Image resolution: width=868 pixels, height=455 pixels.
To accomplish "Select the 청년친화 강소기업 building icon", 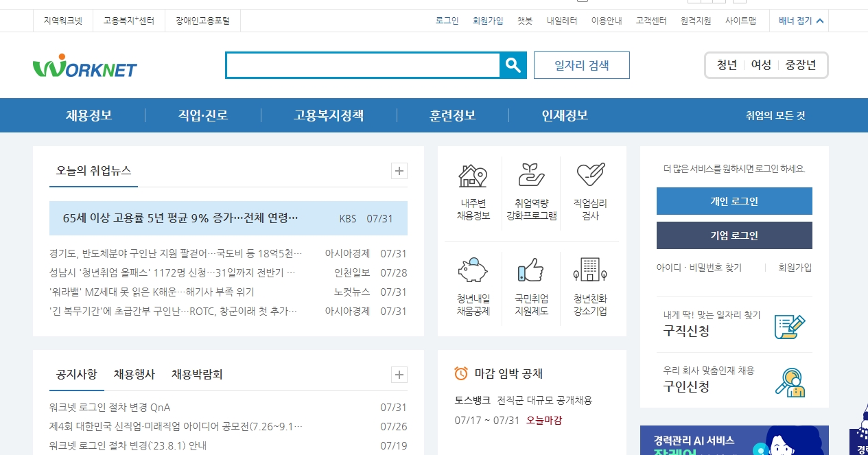I will tap(590, 278).
